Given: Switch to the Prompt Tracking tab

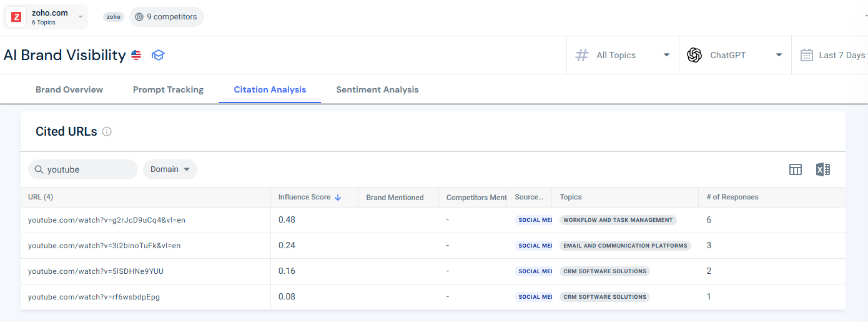Looking at the screenshot, I should 168,89.
